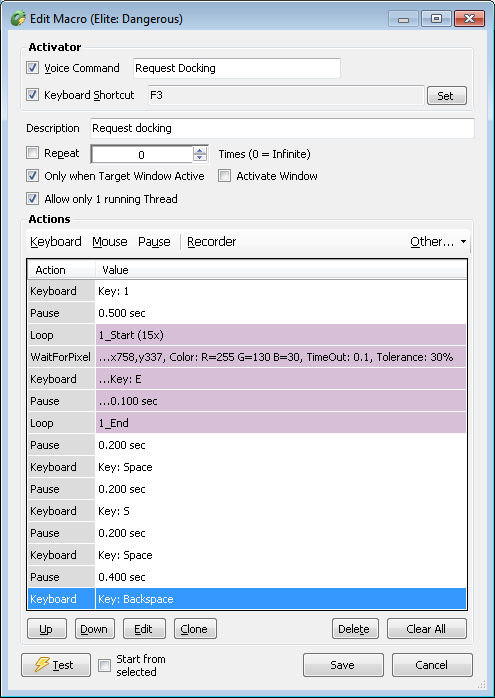Image resolution: width=495 pixels, height=698 pixels.
Task: Click the Description text field
Action: click(282, 128)
